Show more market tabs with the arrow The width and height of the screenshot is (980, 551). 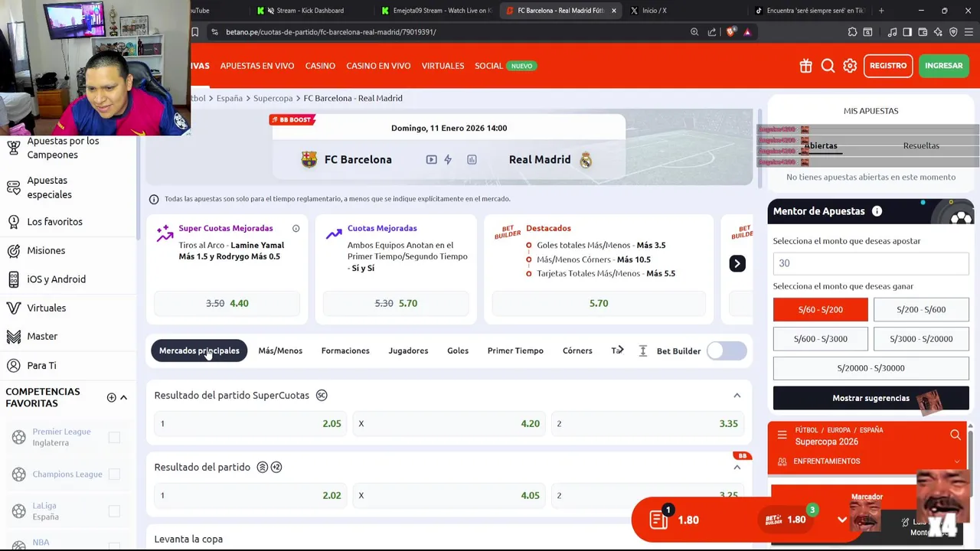(619, 350)
